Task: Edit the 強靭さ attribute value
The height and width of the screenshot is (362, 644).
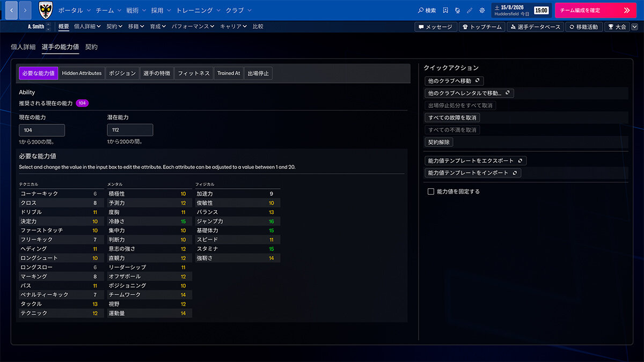Action: coord(271,258)
